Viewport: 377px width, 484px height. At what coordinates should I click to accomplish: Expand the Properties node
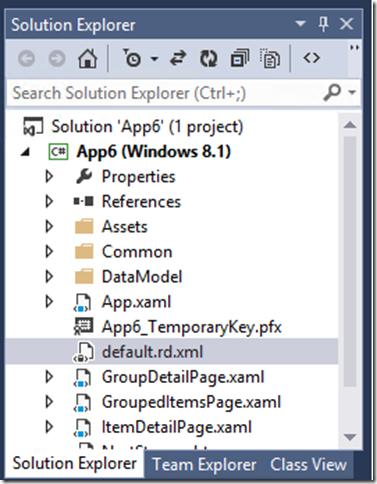point(49,176)
